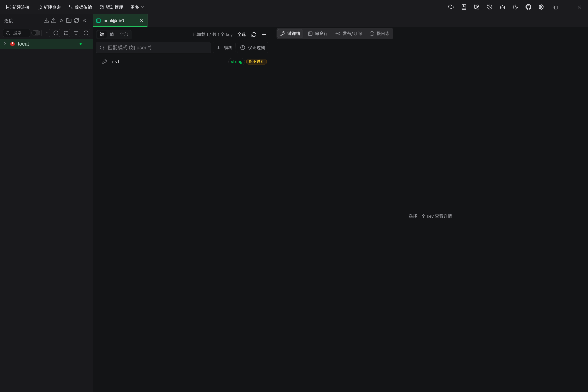Expand the 更多 dropdown menu
The height and width of the screenshot is (392, 588).
[137, 7]
